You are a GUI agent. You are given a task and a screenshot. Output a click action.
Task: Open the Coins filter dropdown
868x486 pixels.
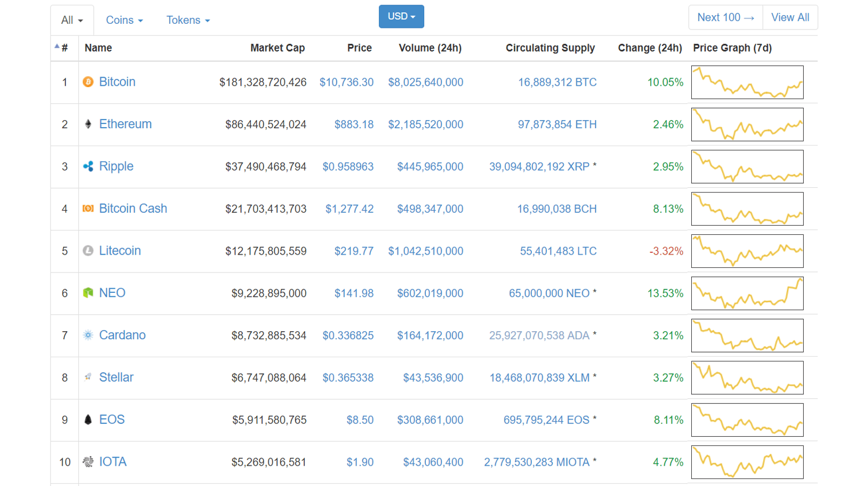(x=124, y=20)
